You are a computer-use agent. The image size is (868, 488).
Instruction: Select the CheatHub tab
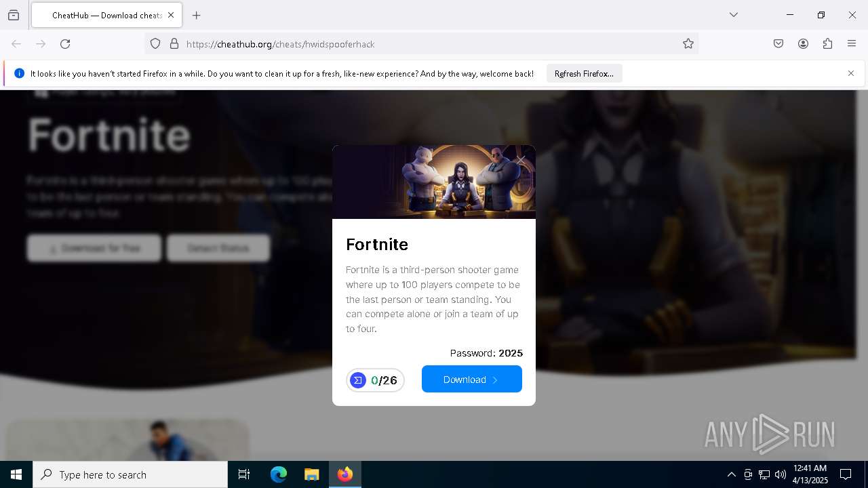(x=106, y=15)
